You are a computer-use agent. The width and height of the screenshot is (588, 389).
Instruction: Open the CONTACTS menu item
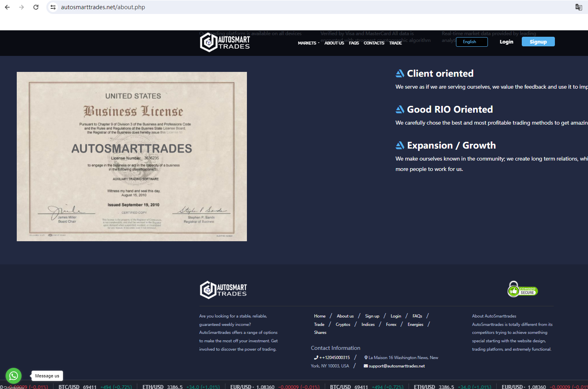[374, 43]
